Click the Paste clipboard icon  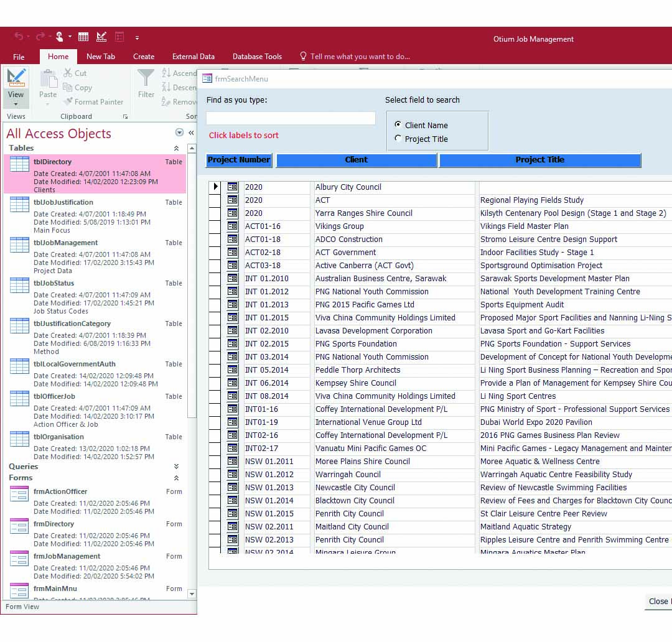(x=48, y=80)
